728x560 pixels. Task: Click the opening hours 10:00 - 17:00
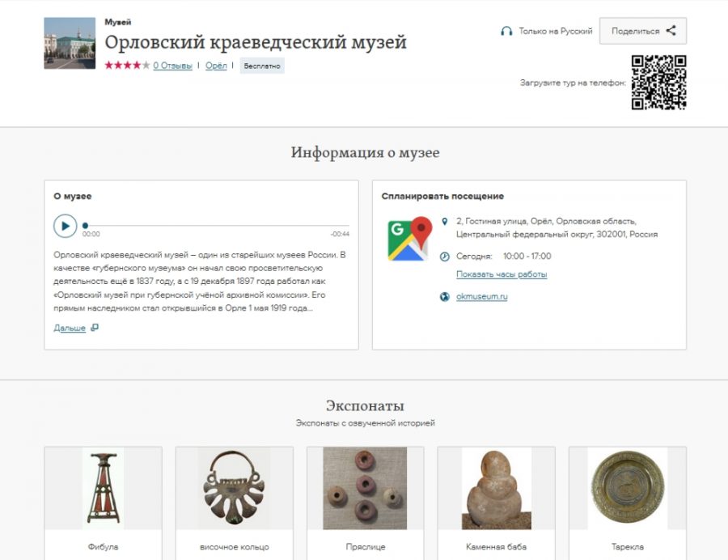pyautogui.click(x=527, y=257)
